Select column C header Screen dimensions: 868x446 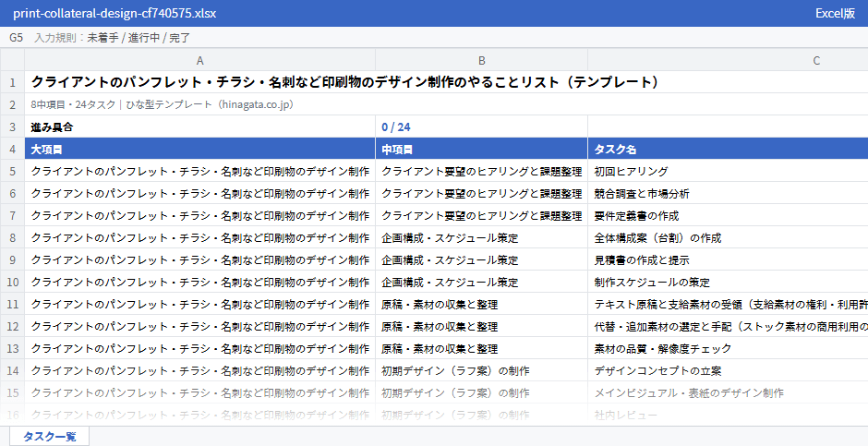(728, 60)
